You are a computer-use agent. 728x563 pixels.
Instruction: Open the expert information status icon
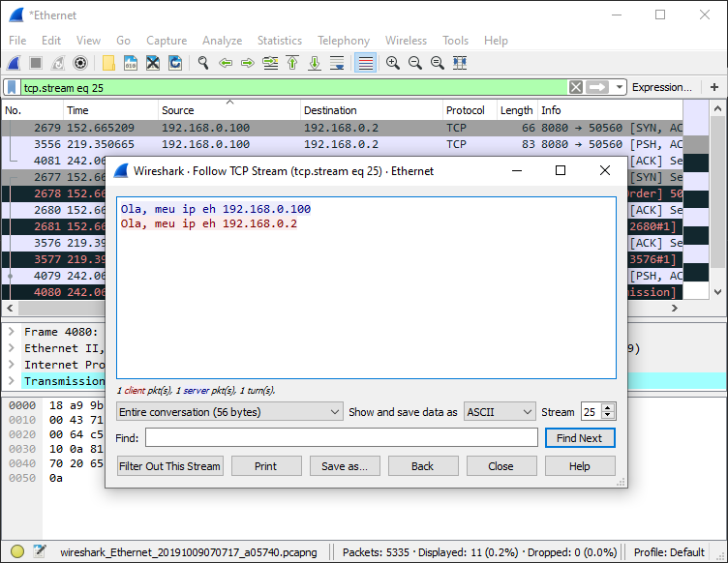click(x=17, y=551)
